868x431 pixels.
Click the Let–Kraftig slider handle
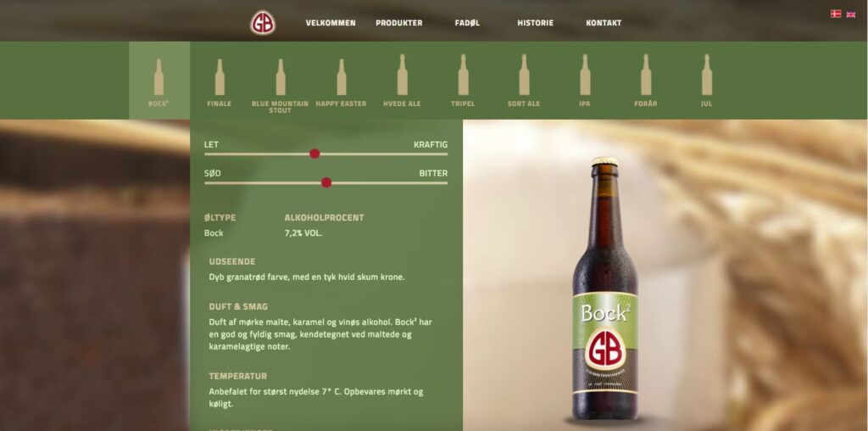[x=314, y=154]
